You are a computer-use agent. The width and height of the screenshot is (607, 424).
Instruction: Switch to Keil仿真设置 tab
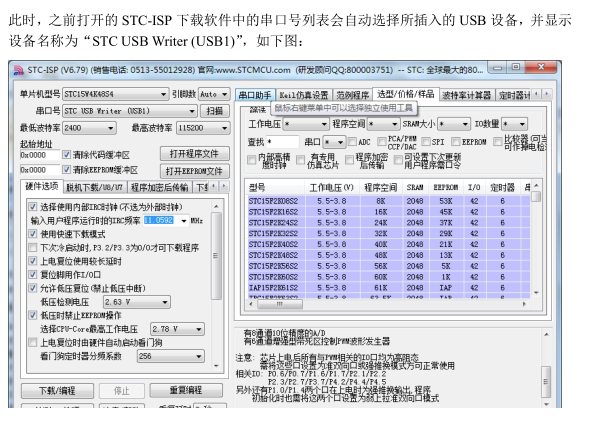(304, 95)
